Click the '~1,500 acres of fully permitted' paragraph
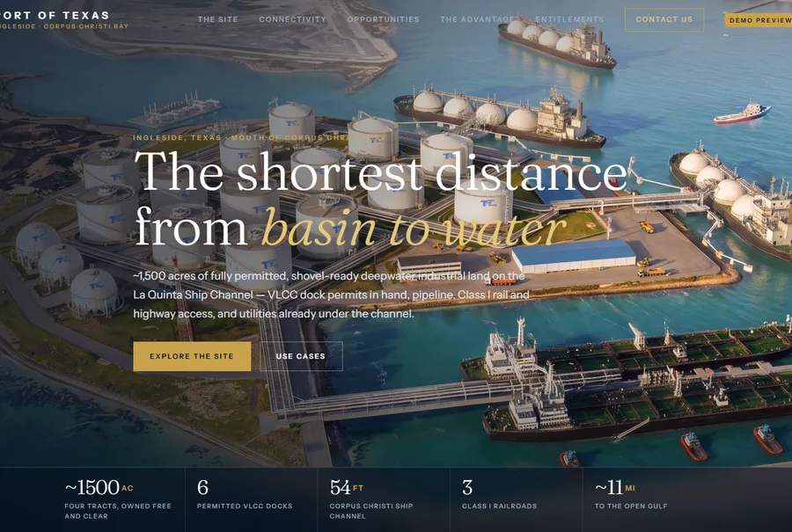Screen dimensions: 792x532 click(x=332, y=295)
